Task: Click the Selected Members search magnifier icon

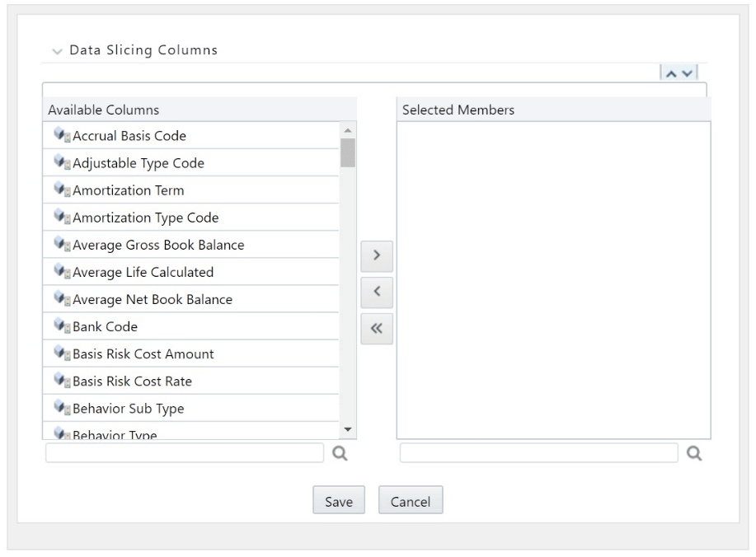Action: (x=694, y=453)
